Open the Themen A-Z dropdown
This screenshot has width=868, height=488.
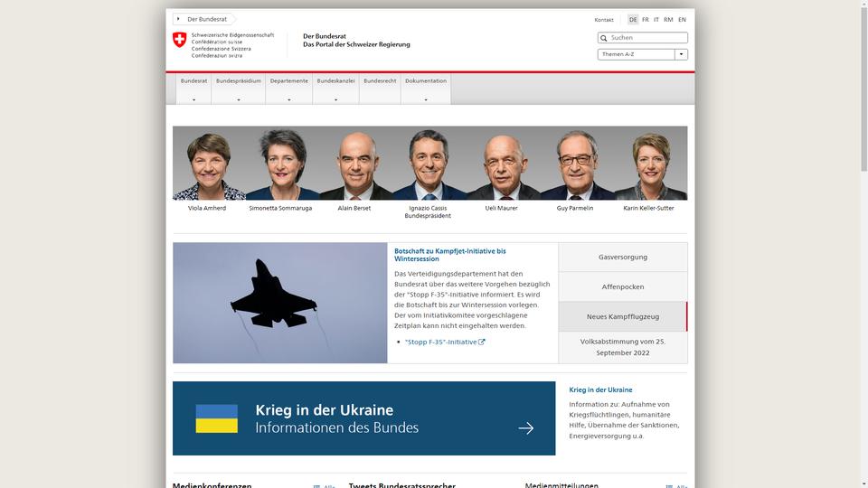[x=642, y=54]
